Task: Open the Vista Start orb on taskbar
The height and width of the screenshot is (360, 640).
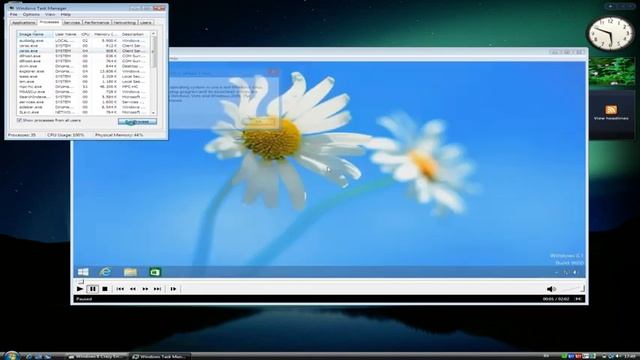Action: point(11,356)
